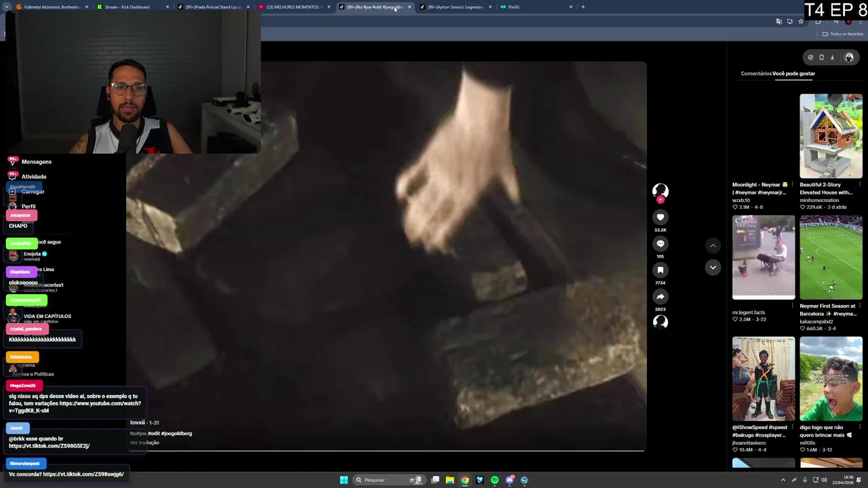Switch to Piada Policial Stand Up browser tab
The height and width of the screenshot is (488, 868).
[214, 7]
